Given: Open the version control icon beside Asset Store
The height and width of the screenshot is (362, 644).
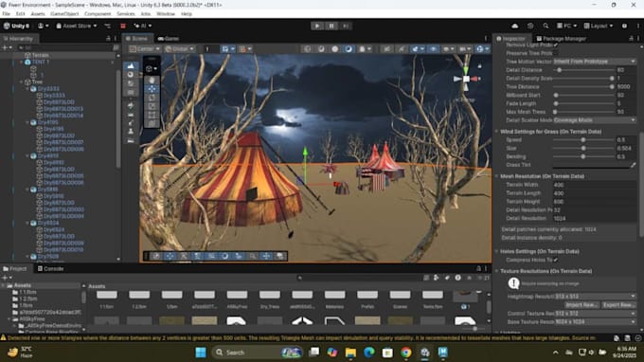Looking at the screenshot, I should click(x=108, y=26).
